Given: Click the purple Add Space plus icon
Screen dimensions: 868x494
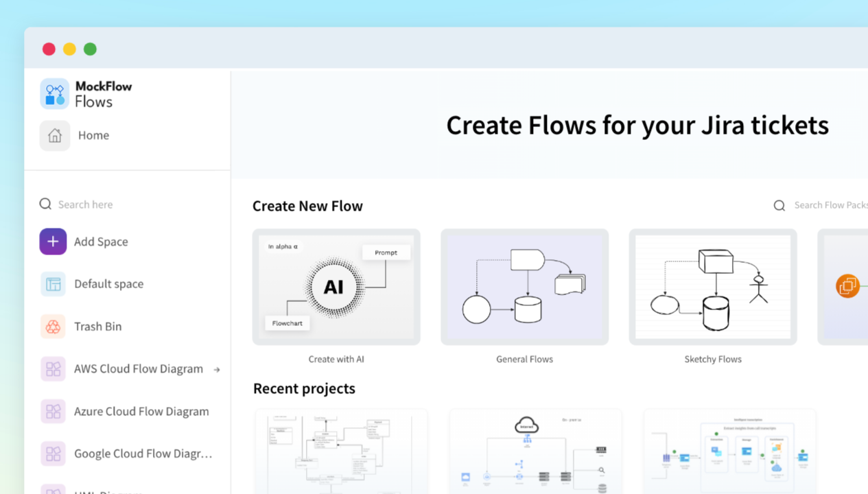Looking at the screenshot, I should click(x=53, y=242).
